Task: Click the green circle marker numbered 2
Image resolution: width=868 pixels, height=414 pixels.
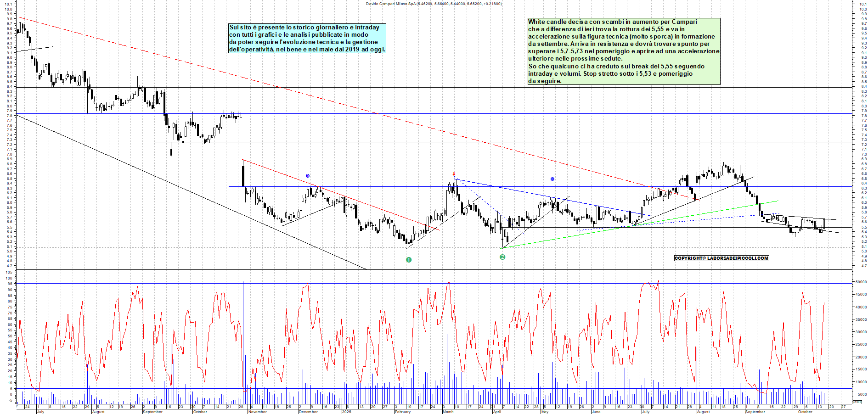Action: tap(502, 257)
